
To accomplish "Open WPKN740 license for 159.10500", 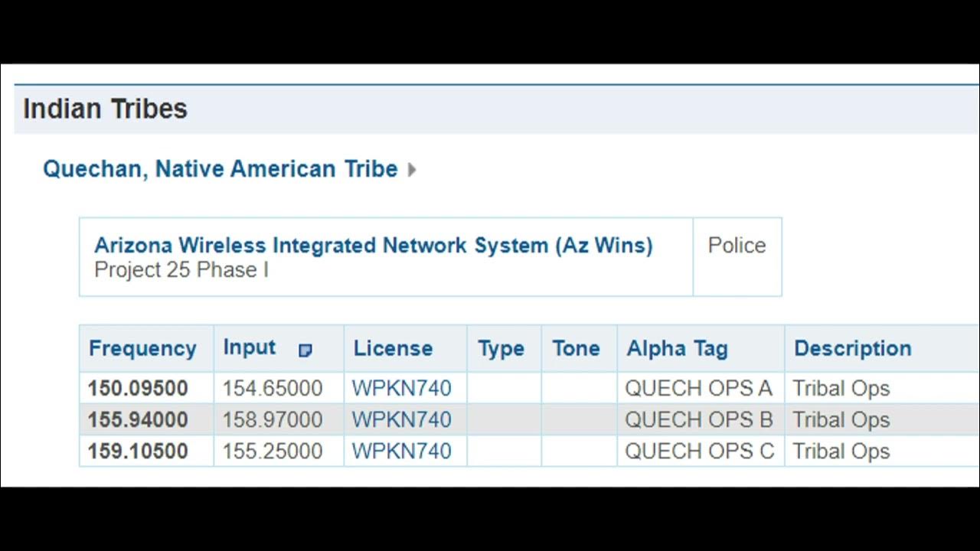I will (x=401, y=451).
